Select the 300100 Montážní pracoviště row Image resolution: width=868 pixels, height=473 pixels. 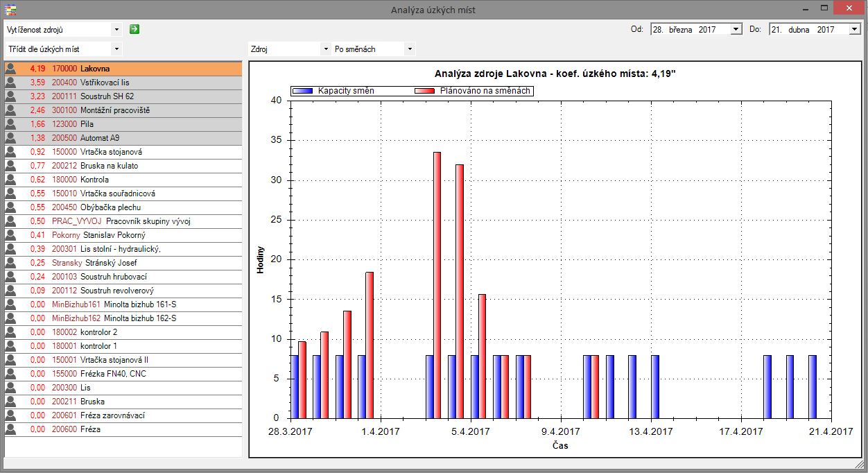[123, 110]
